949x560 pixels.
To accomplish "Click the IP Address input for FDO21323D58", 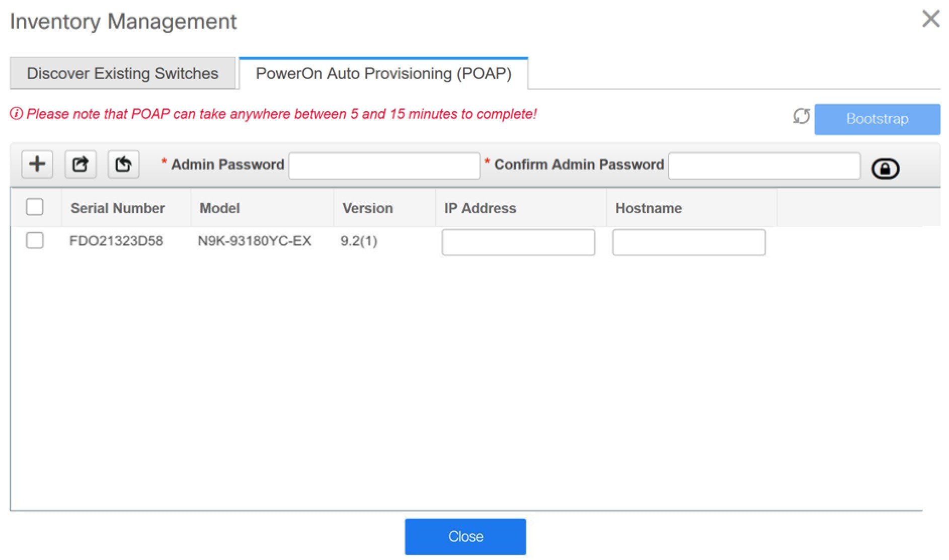I will [x=518, y=243].
